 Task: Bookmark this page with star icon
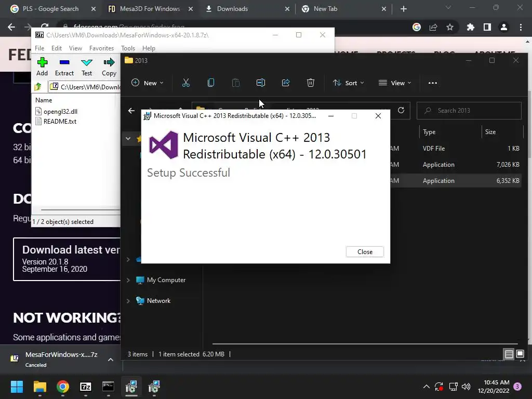coord(449,27)
